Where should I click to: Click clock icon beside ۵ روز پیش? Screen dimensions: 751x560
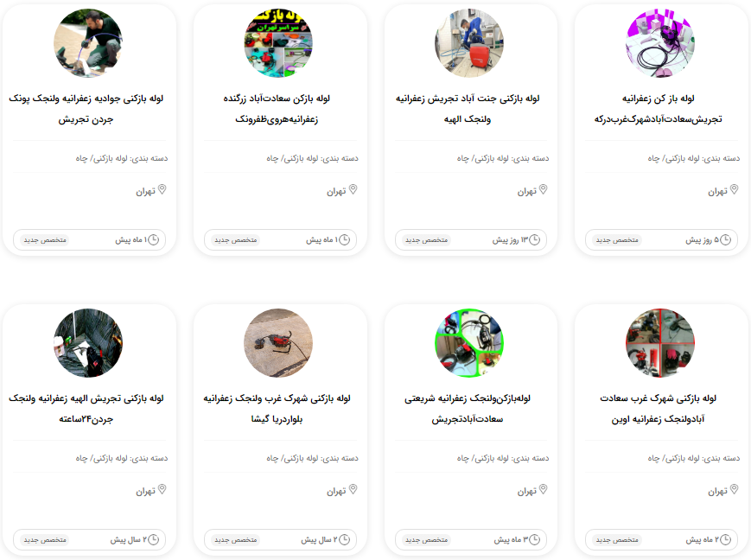[726, 239]
